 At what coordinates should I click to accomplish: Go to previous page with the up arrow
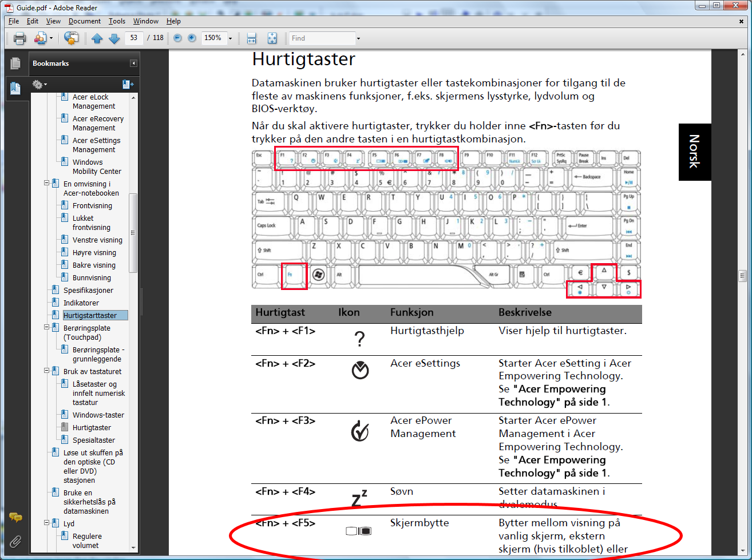(x=97, y=38)
